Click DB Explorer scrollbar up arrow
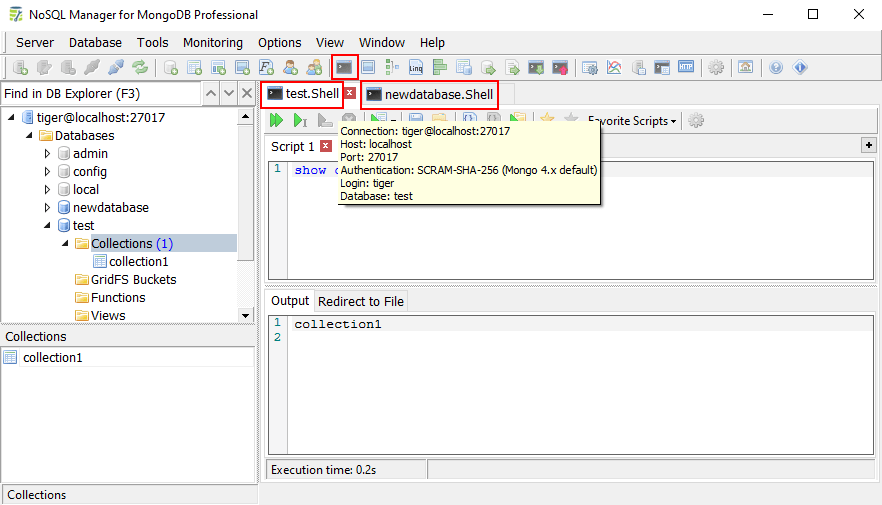 (245, 117)
